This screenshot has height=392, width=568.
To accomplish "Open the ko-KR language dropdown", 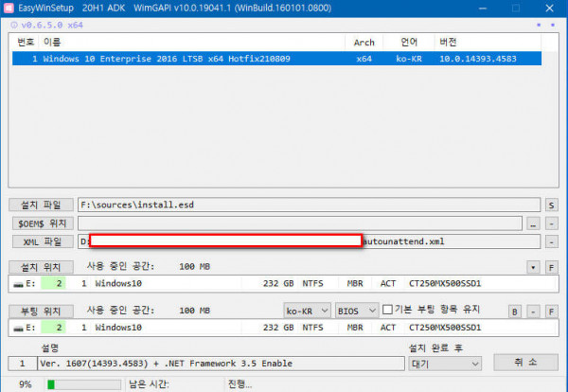I will click(x=307, y=311).
